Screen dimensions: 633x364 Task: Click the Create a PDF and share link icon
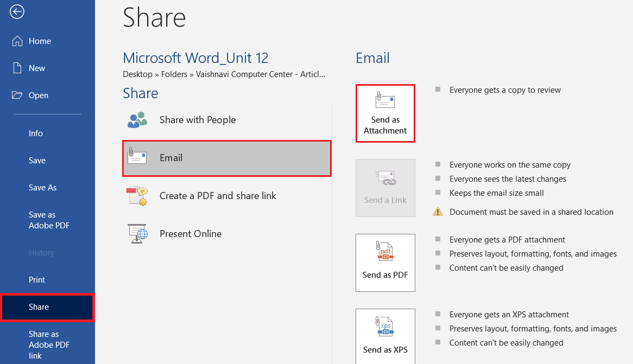click(137, 196)
